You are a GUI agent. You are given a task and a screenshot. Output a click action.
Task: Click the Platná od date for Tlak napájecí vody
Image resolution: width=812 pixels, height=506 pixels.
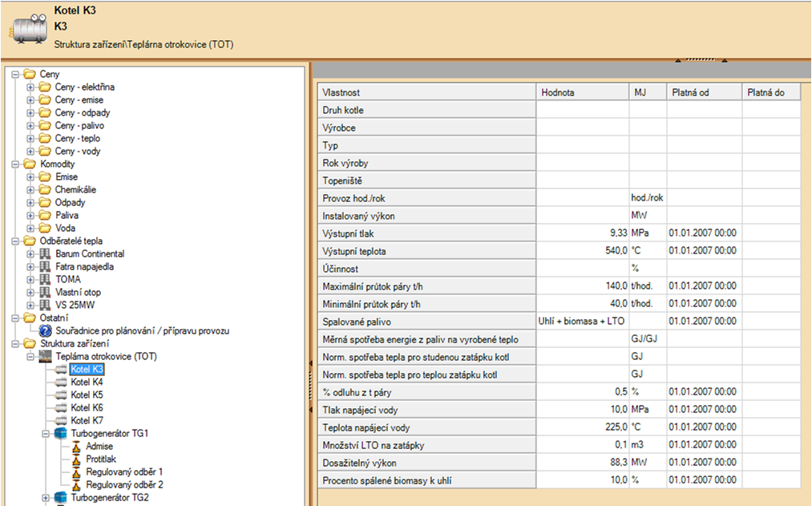[702, 409]
